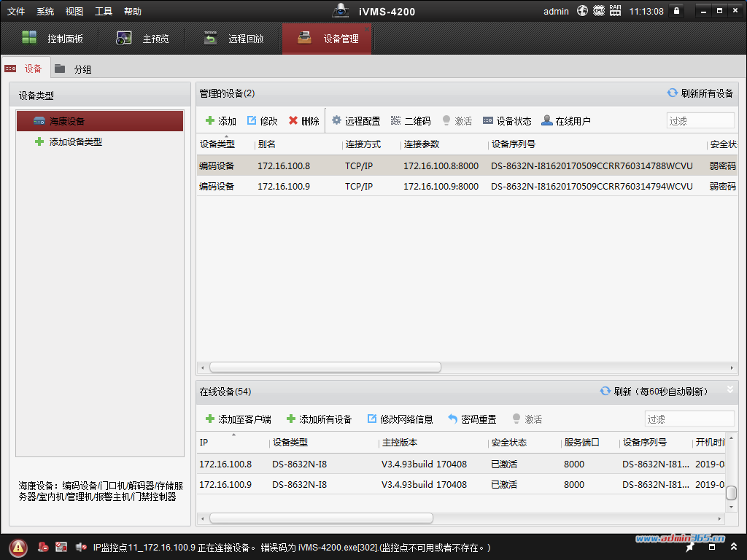The image size is (747, 560).
Task: Click 添加设备类型 in the device type list
Action: [x=69, y=141]
